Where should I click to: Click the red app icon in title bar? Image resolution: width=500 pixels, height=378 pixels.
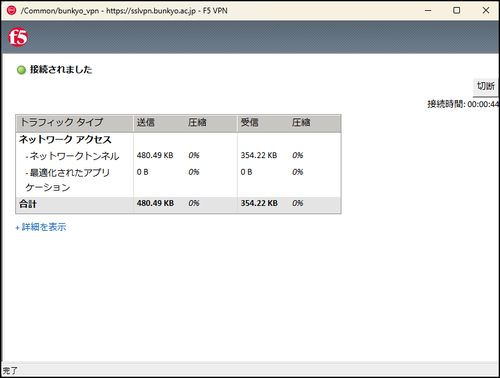point(11,10)
